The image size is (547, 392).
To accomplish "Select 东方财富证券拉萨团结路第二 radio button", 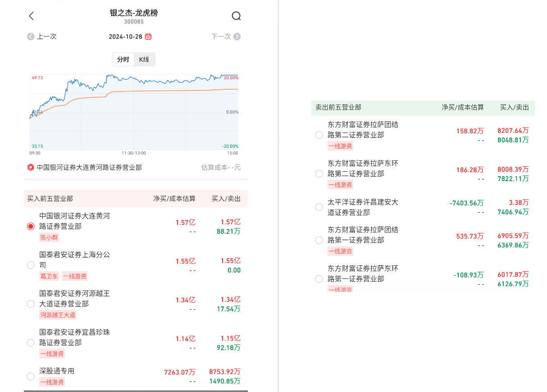I will coord(319,135).
